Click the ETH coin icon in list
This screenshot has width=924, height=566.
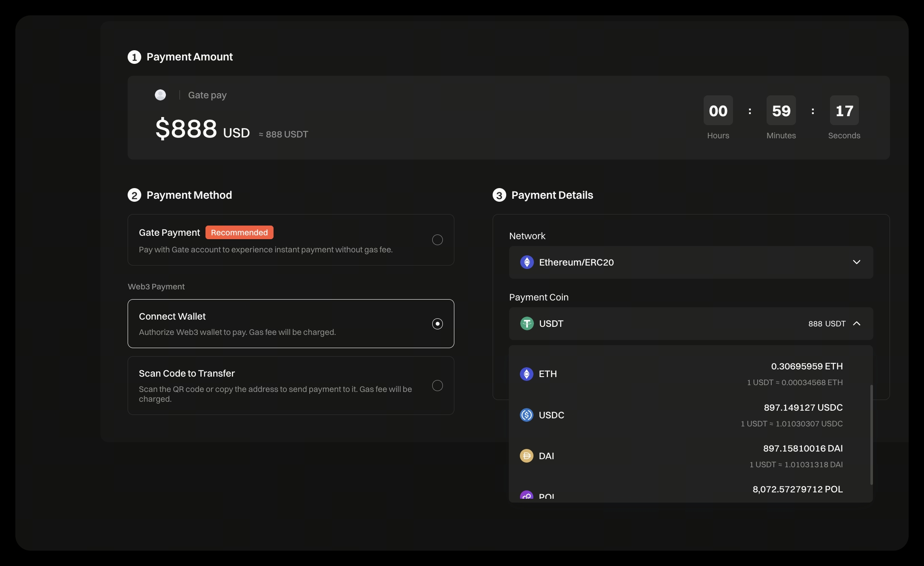526,374
